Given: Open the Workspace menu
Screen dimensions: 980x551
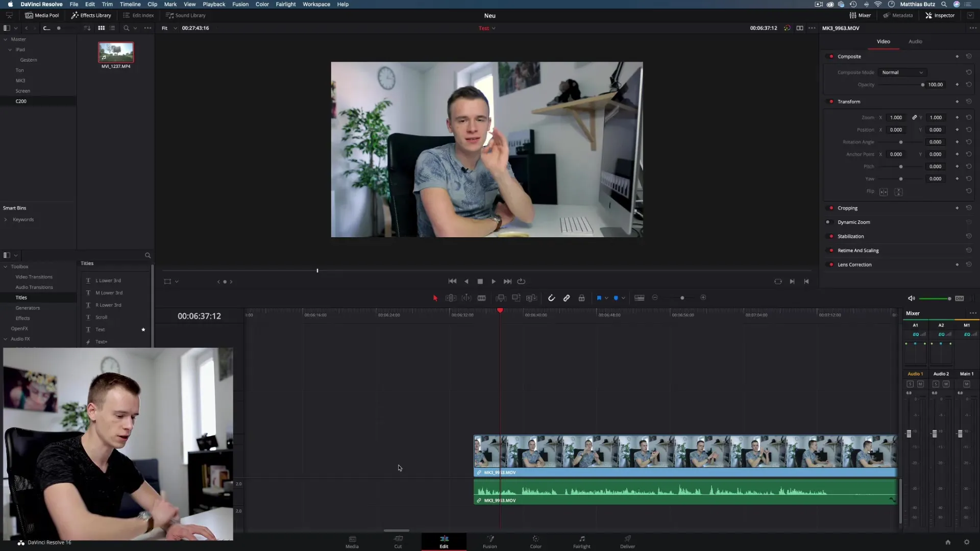Looking at the screenshot, I should coord(316,4).
